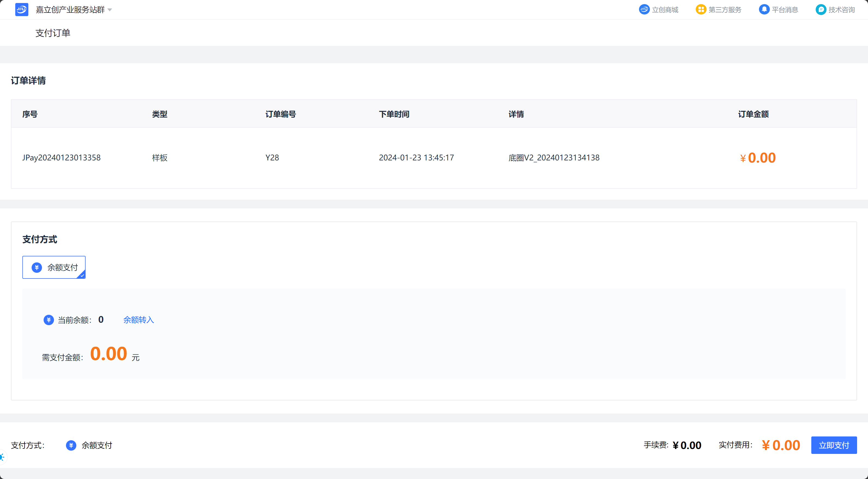Image resolution: width=868 pixels, height=479 pixels.
Task: Click the 技术咨询 chat icon
Action: (821, 10)
